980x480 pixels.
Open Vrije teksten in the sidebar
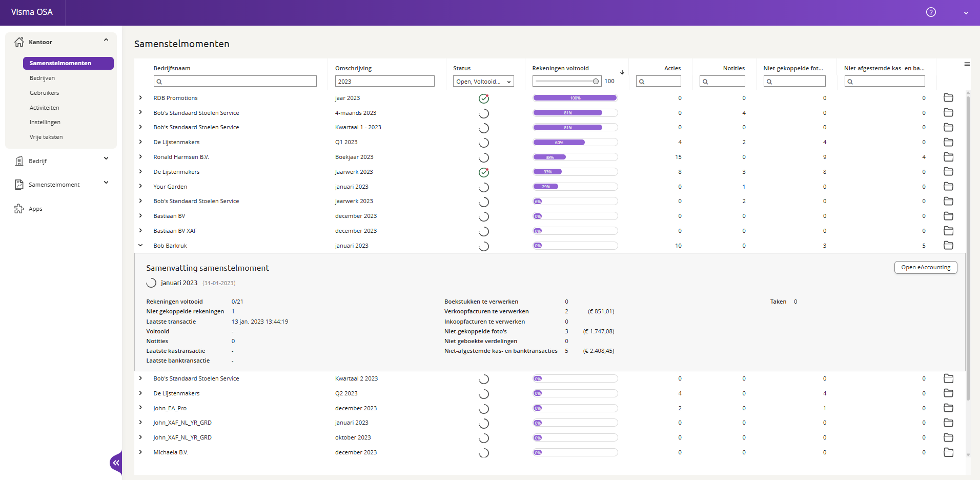[x=46, y=137]
